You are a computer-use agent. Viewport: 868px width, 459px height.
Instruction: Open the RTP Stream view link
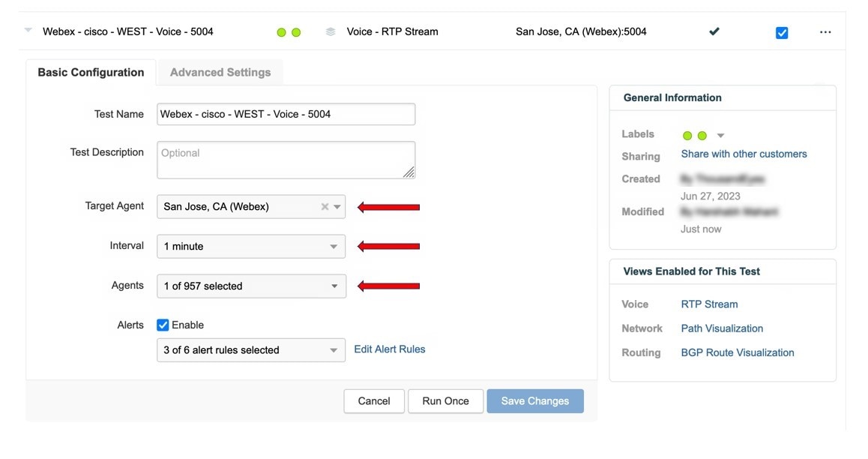click(x=709, y=304)
